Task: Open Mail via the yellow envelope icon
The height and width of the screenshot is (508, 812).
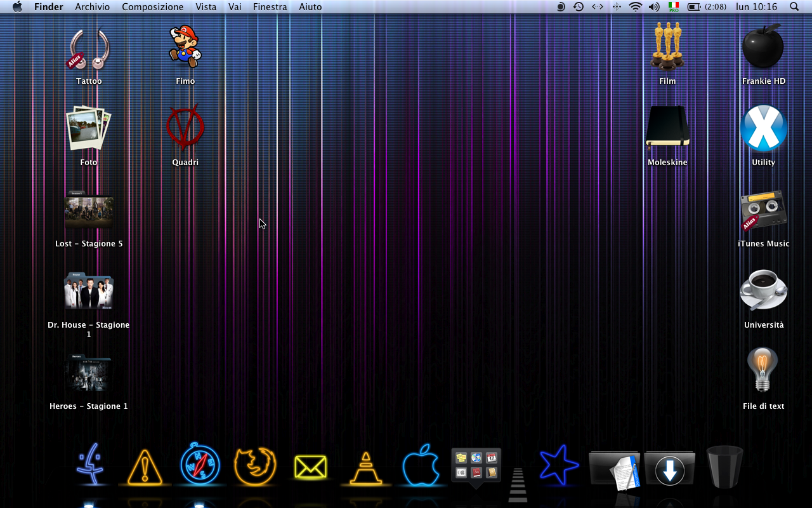Action: (x=310, y=468)
